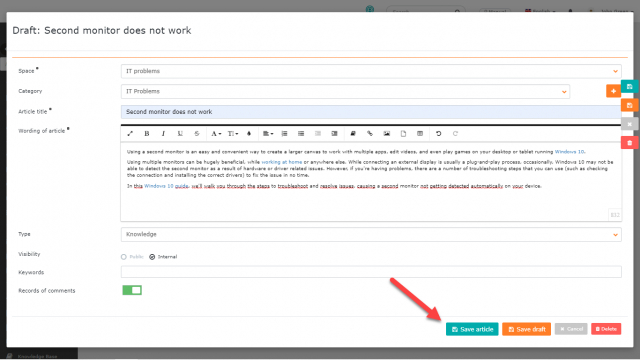Insert an unordered list from the toolbar
This screenshot has width=640, height=360.
click(x=301, y=133)
